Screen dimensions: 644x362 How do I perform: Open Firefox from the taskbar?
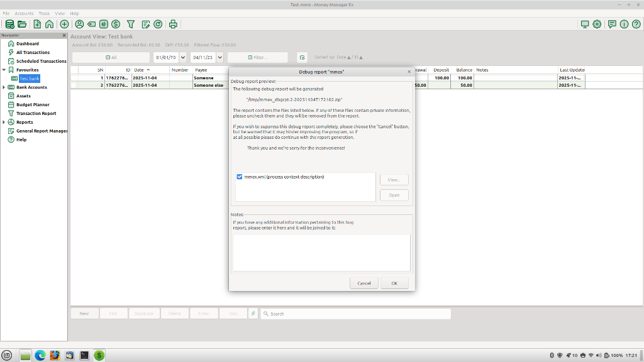point(55,355)
